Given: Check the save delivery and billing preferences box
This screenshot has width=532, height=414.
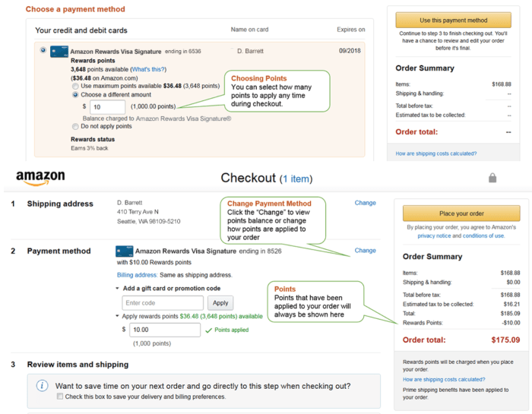Looking at the screenshot, I should [x=60, y=397].
